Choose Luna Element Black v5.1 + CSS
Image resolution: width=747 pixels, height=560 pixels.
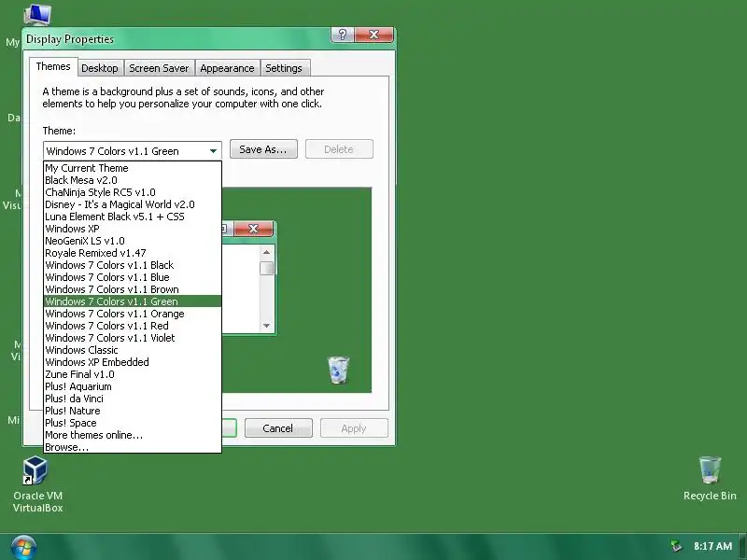click(133, 217)
